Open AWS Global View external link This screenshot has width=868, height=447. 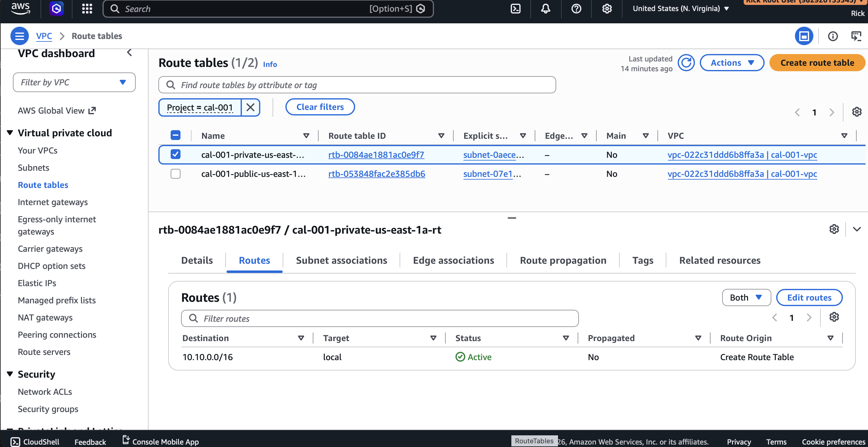point(56,111)
